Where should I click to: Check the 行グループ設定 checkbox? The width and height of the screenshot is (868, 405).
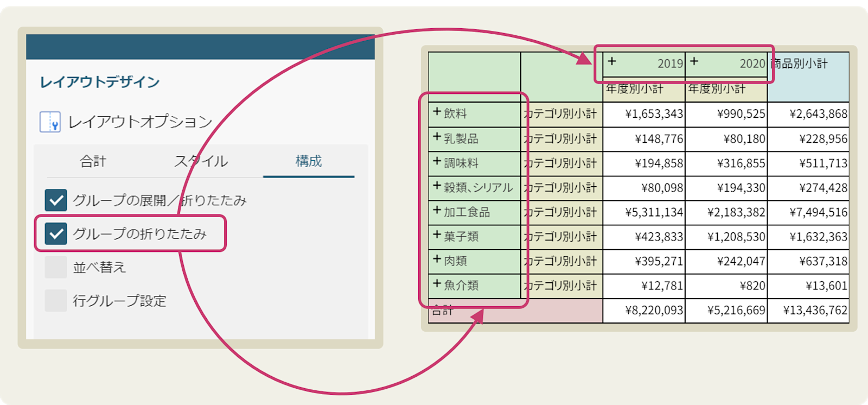[x=56, y=301]
